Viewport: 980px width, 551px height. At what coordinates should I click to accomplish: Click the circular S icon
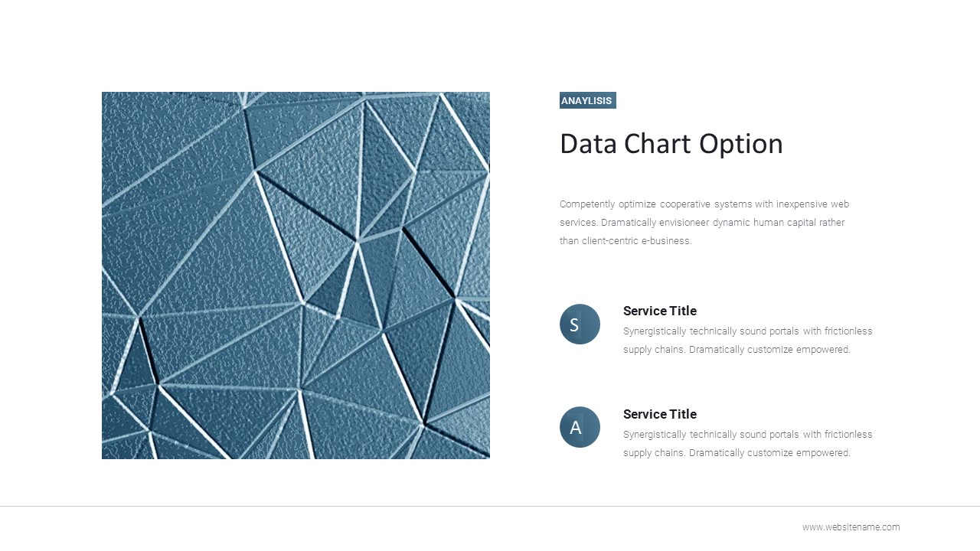580,324
